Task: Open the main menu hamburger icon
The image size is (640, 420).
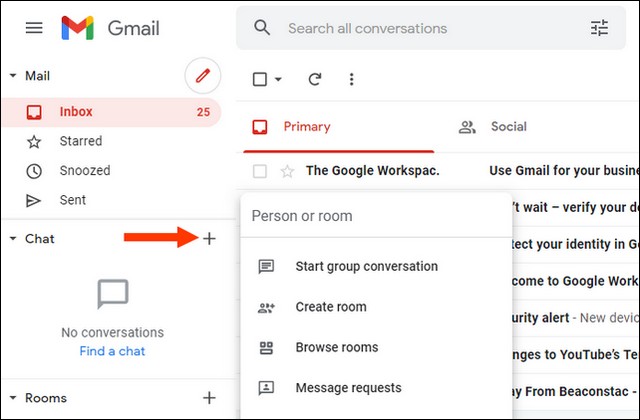Action: [34, 28]
